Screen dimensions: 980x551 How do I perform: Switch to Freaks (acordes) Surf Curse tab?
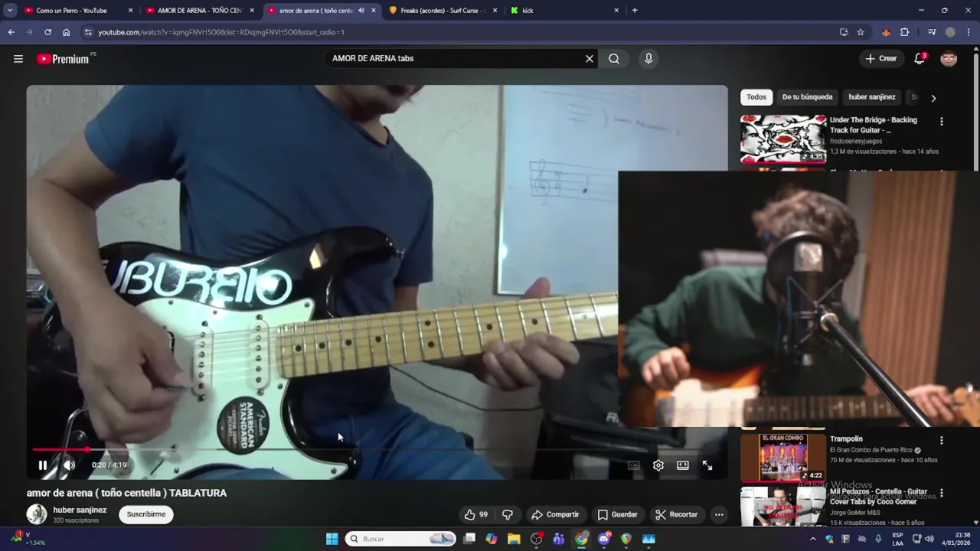click(x=442, y=11)
